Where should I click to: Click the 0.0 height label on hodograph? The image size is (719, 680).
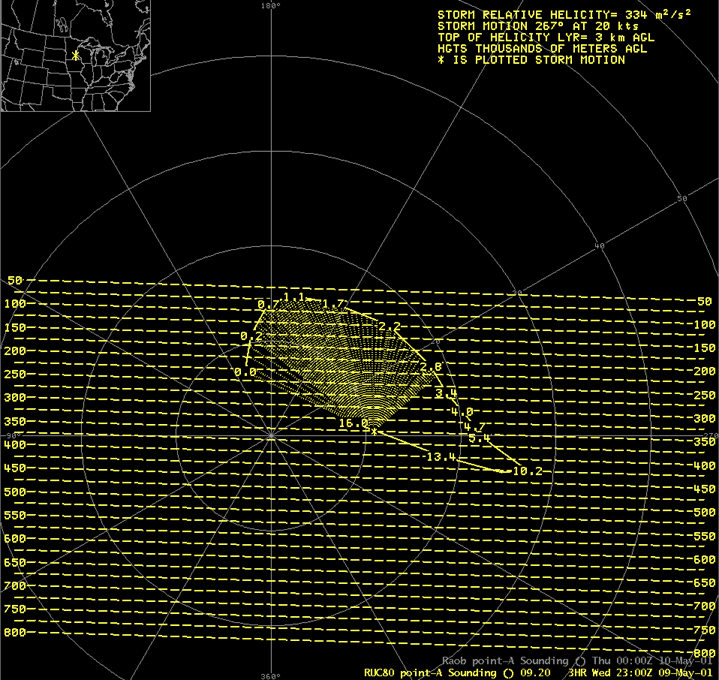[x=245, y=372]
